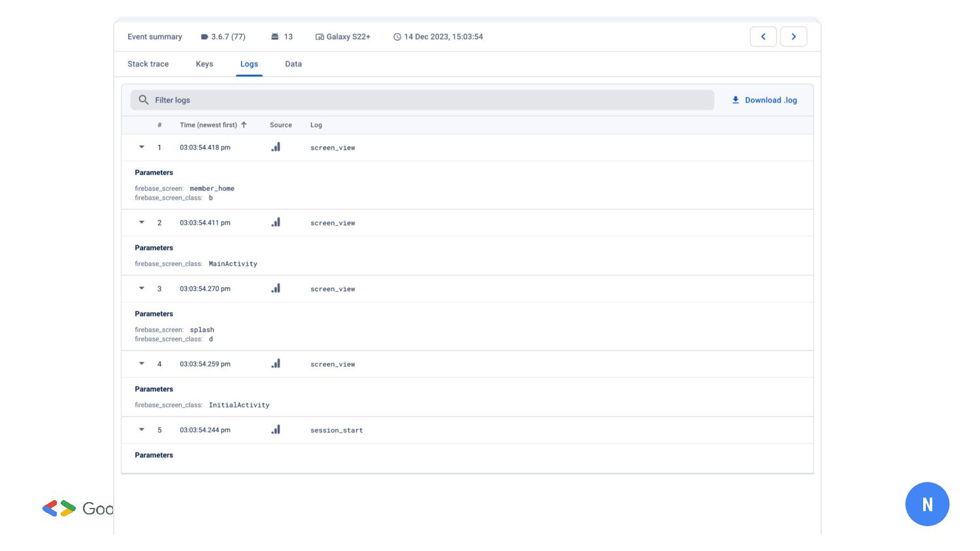Click the 03:03:54.270 pm timestamp
Screen dimensions: 980x551
click(205, 289)
